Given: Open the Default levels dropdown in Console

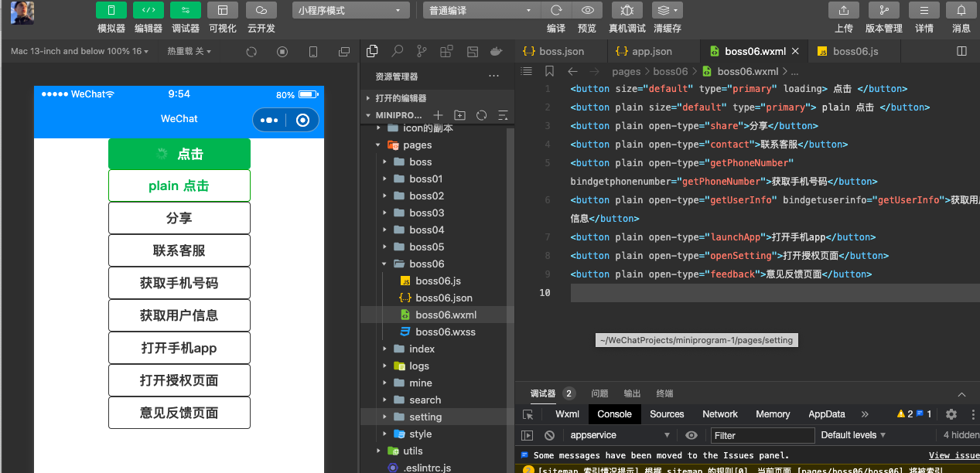Looking at the screenshot, I should click(852, 434).
